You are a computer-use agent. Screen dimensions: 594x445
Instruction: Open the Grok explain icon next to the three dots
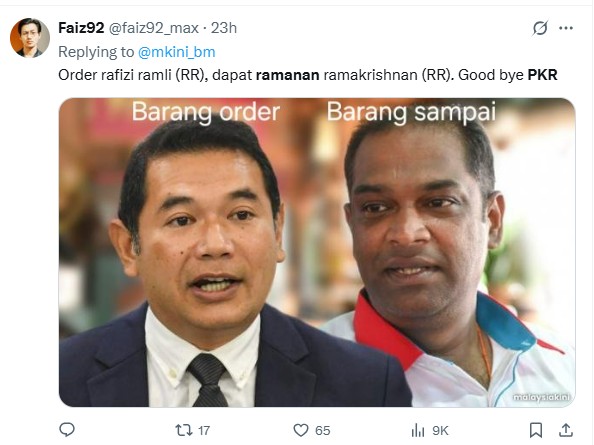(x=540, y=28)
